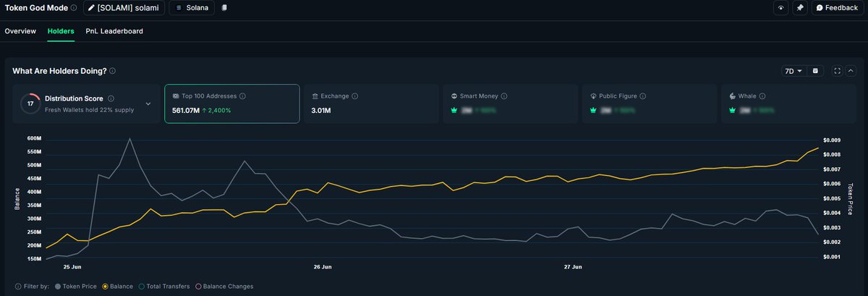
Task: Click the Public Figure icon
Action: [x=593, y=96]
